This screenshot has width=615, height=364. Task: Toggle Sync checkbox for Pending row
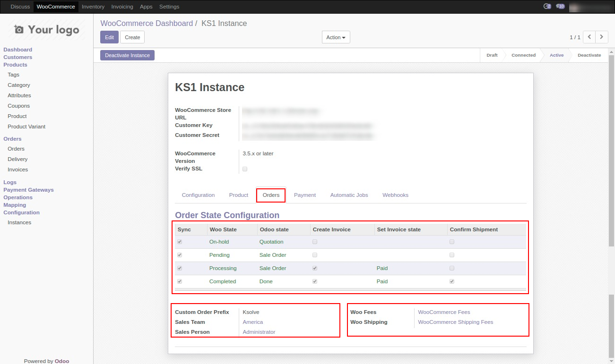(x=180, y=255)
